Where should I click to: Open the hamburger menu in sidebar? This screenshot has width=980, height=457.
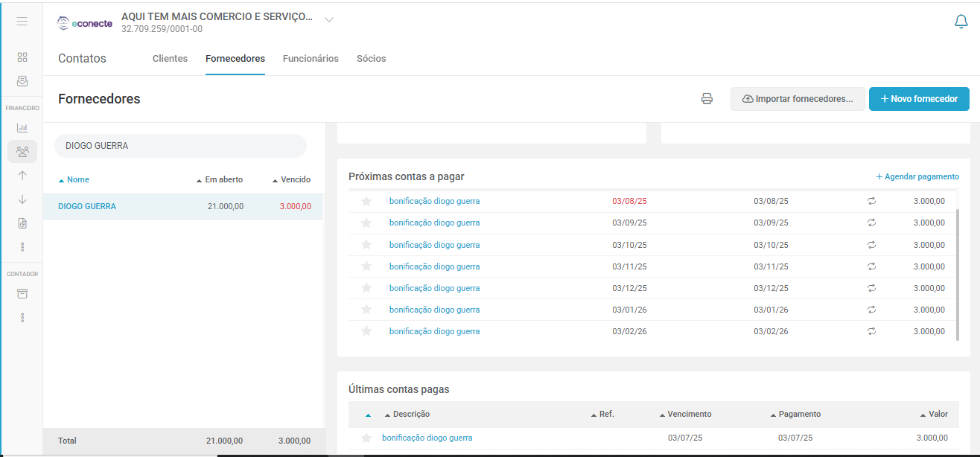22,22
